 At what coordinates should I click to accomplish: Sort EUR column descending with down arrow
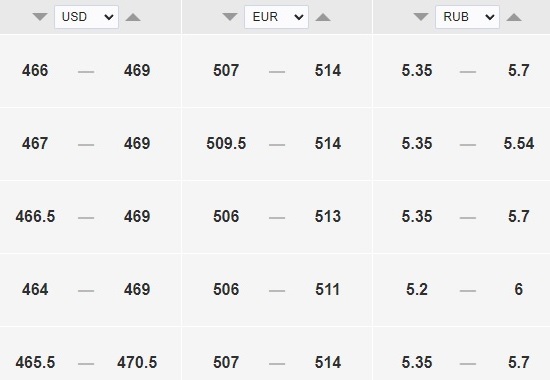(230, 17)
